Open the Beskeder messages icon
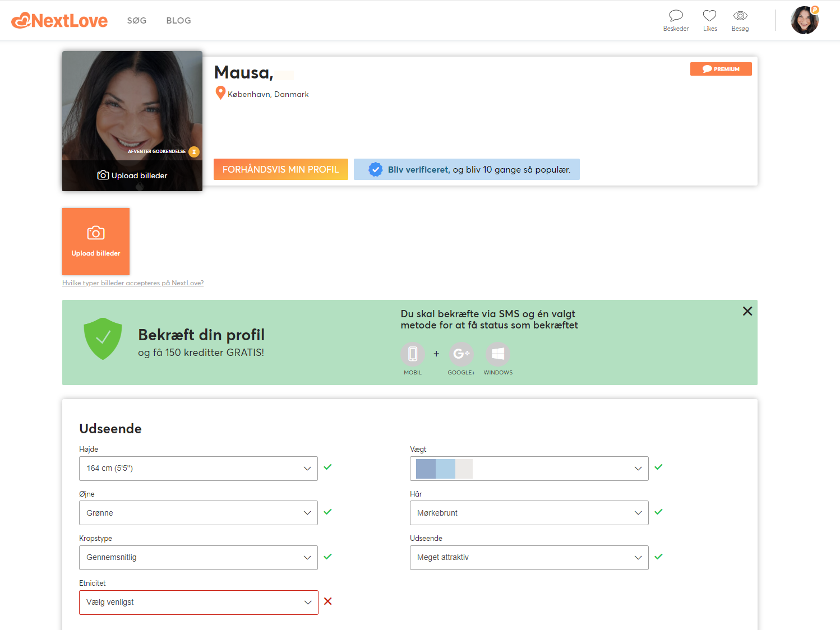840x630 pixels. (676, 21)
